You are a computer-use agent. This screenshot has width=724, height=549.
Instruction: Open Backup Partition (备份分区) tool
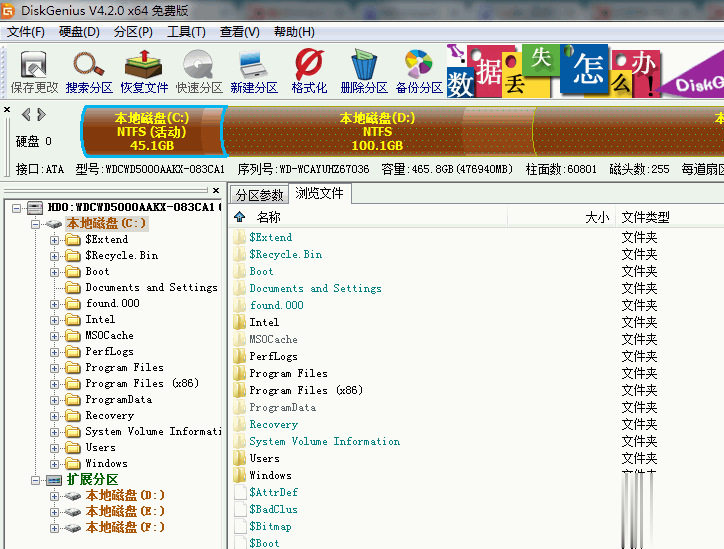419,72
